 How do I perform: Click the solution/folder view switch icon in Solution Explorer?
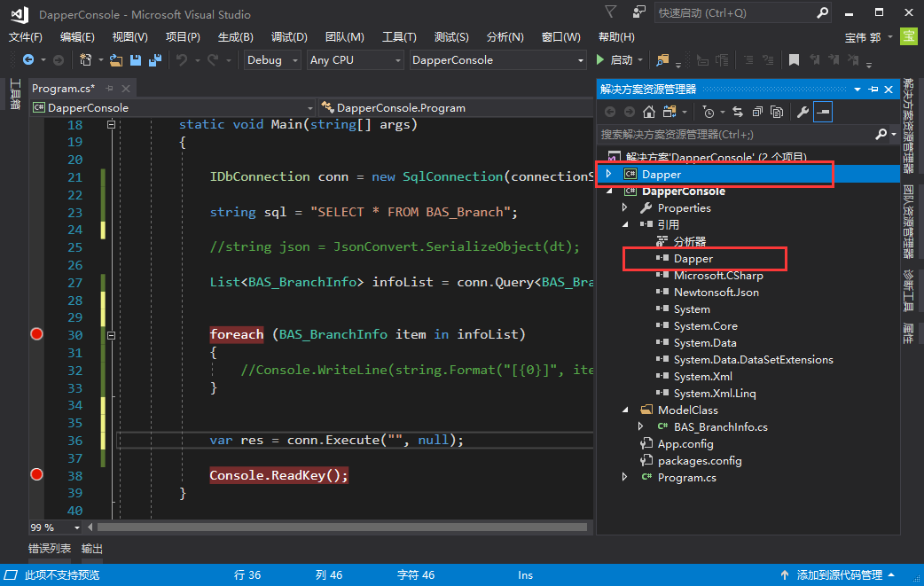tap(670, 112)
